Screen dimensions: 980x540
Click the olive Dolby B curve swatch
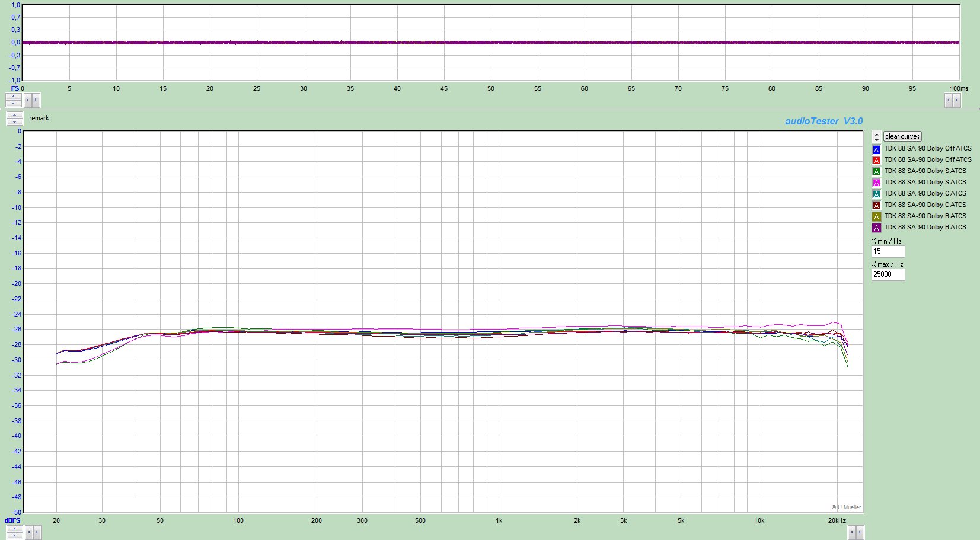point(876,217)
